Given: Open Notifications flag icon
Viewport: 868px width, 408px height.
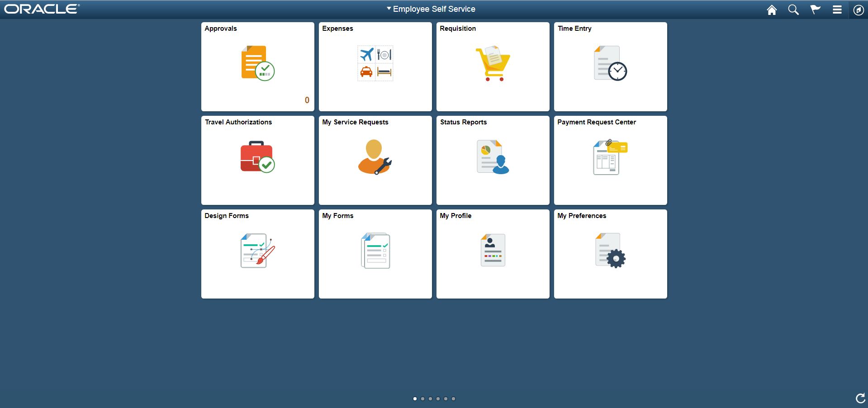Looking at the screenshot, I should point(815,10).
